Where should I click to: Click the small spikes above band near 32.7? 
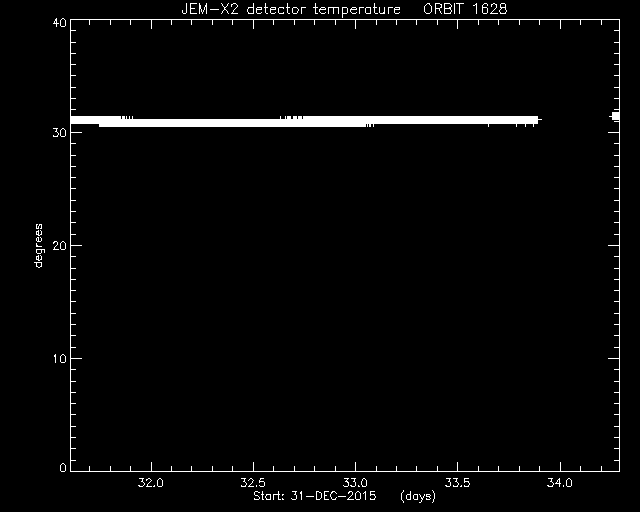291,118
